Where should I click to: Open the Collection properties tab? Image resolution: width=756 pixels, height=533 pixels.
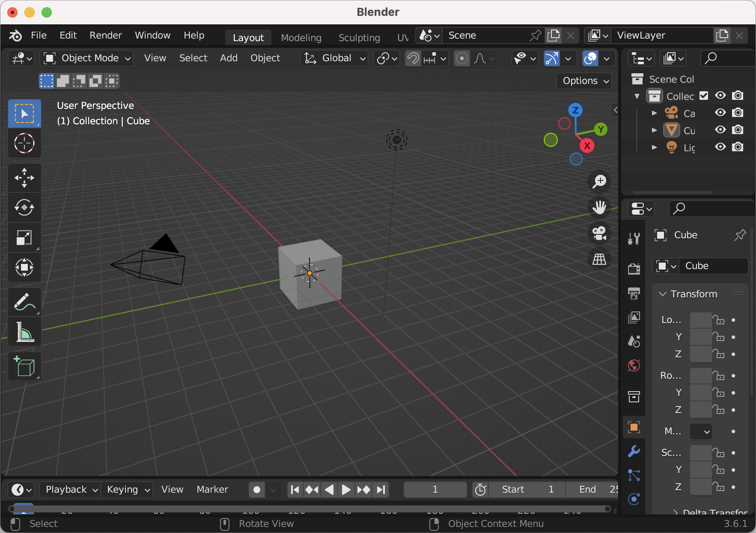point(634,397)
